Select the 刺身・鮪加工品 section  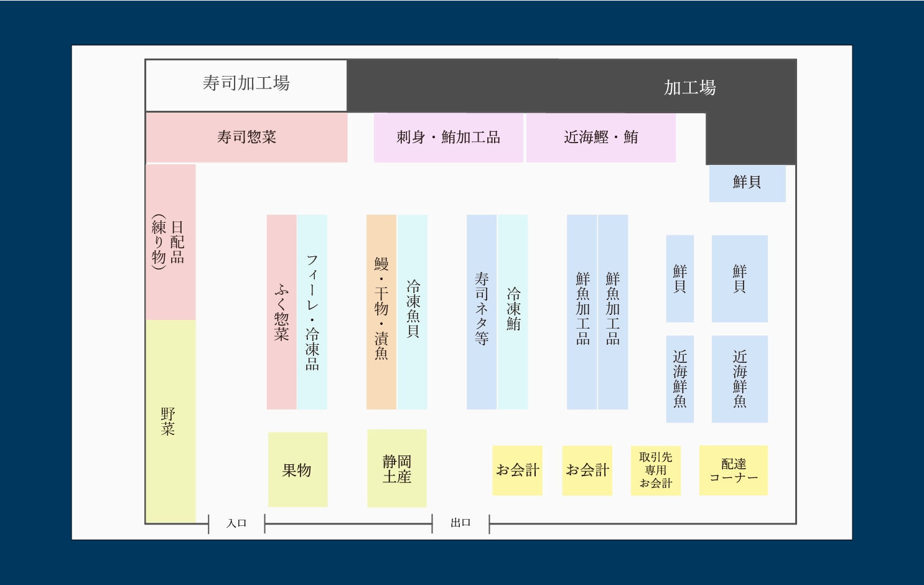coord(448,138)
